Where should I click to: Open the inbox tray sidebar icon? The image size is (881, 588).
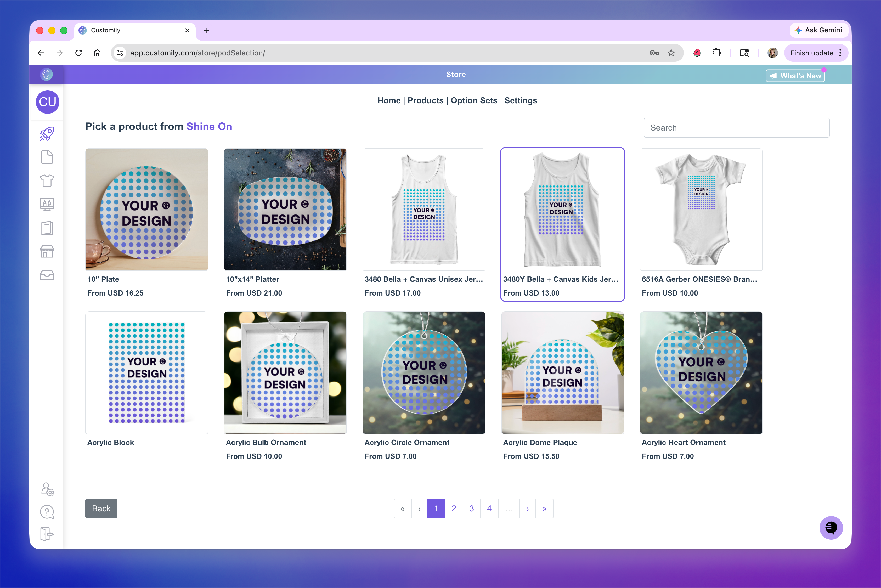[x=47, y=275]
